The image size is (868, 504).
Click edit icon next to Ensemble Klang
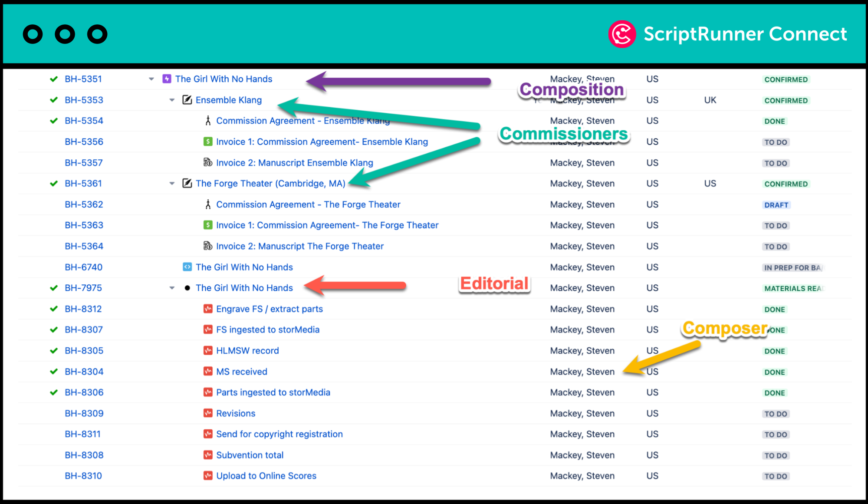187,100
